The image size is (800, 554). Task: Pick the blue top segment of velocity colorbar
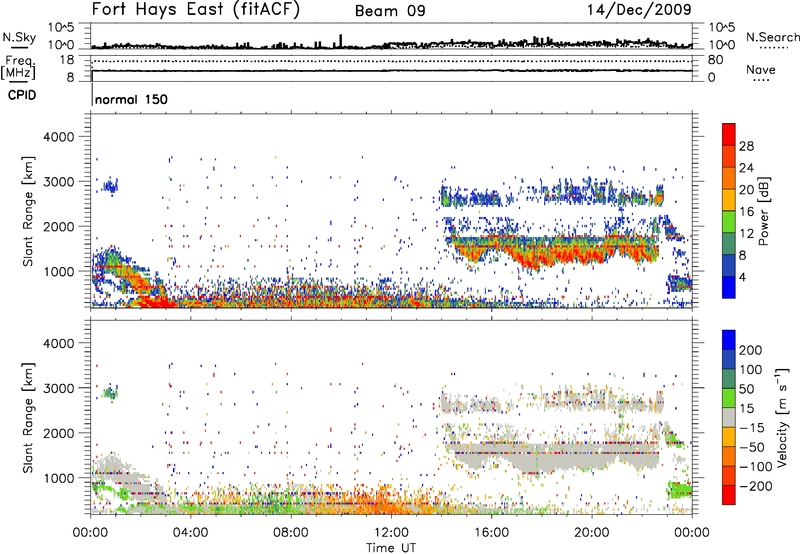[729, 340]
